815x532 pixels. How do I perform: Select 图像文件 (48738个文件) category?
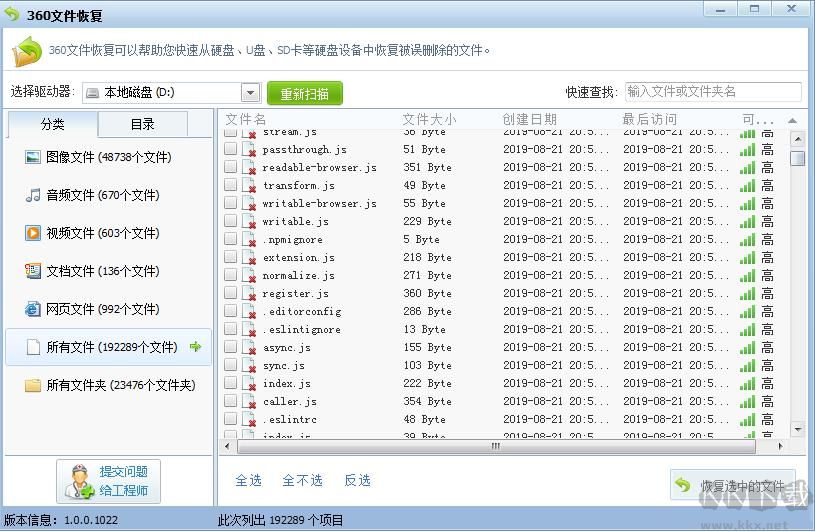108,157
